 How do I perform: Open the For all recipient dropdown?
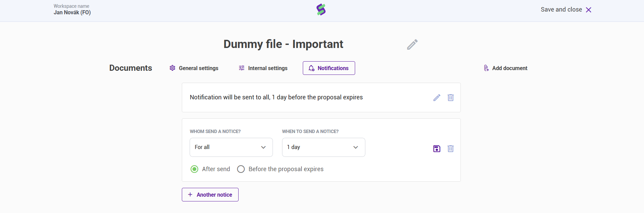[x=231, y=147]
